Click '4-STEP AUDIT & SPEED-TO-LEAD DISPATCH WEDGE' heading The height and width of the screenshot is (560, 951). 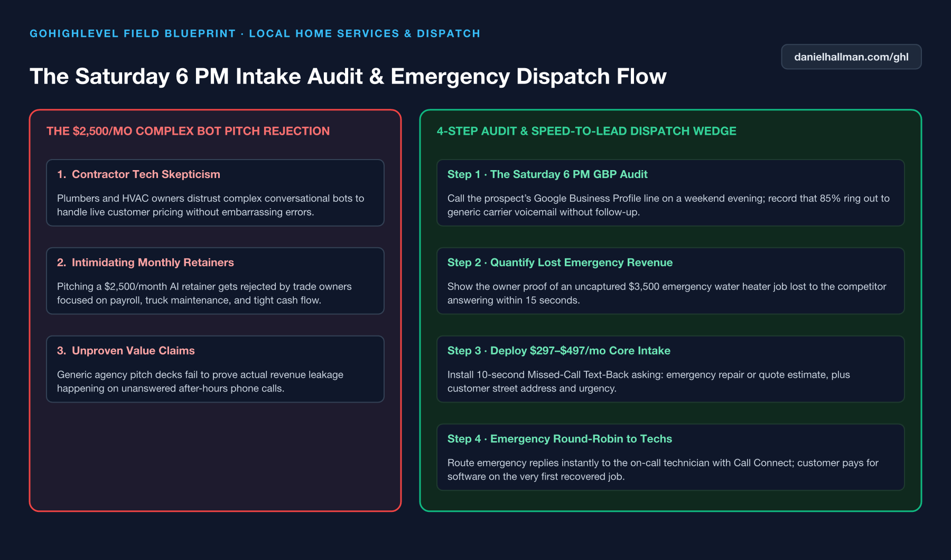[586, 131]
